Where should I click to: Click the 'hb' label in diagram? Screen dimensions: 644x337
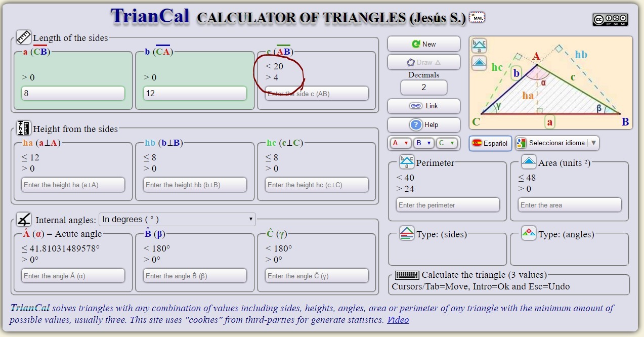(581, 54)
